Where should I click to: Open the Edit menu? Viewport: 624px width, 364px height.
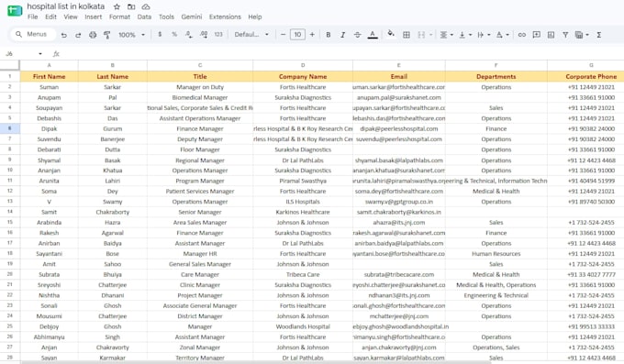[x=50, y=17]
